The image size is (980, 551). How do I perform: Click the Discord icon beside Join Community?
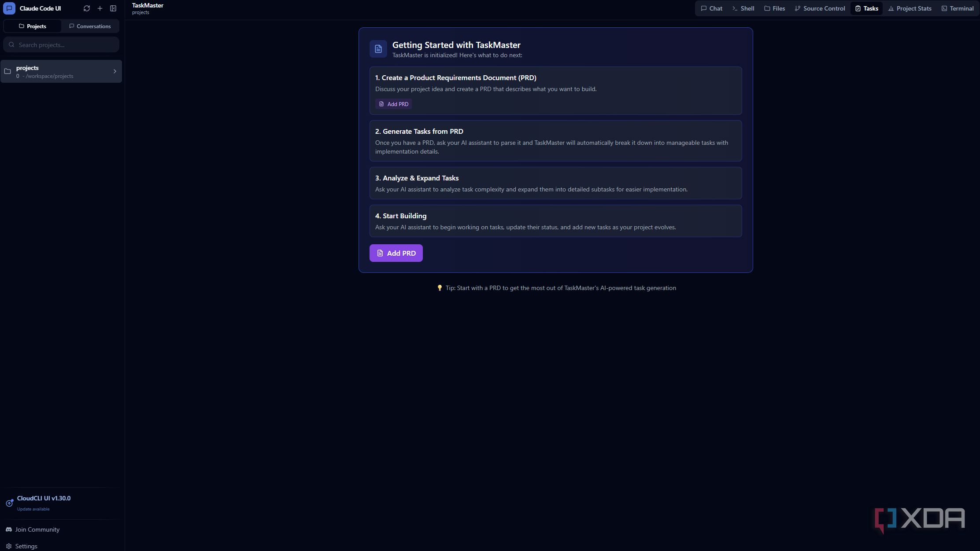(9, 529)
